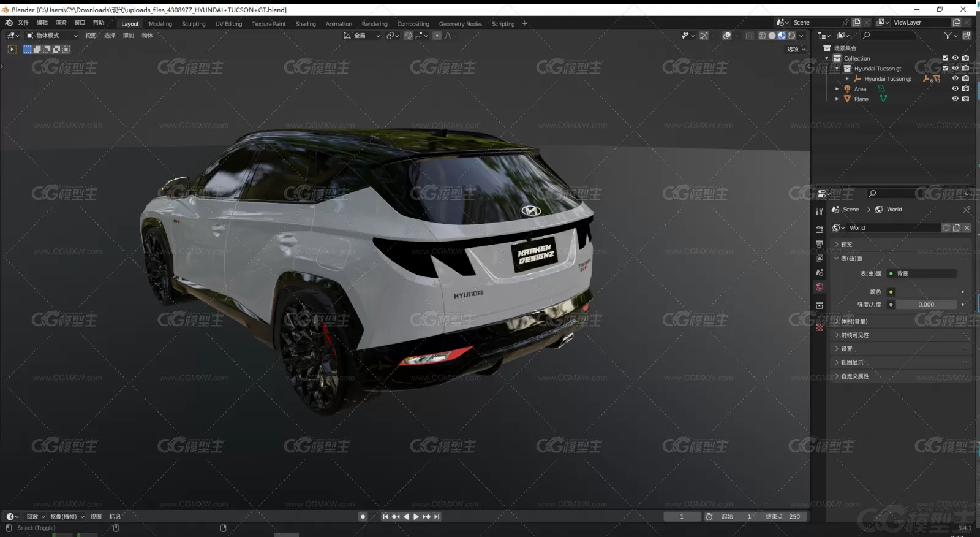Open Texture properties tab

pos(820,327)
